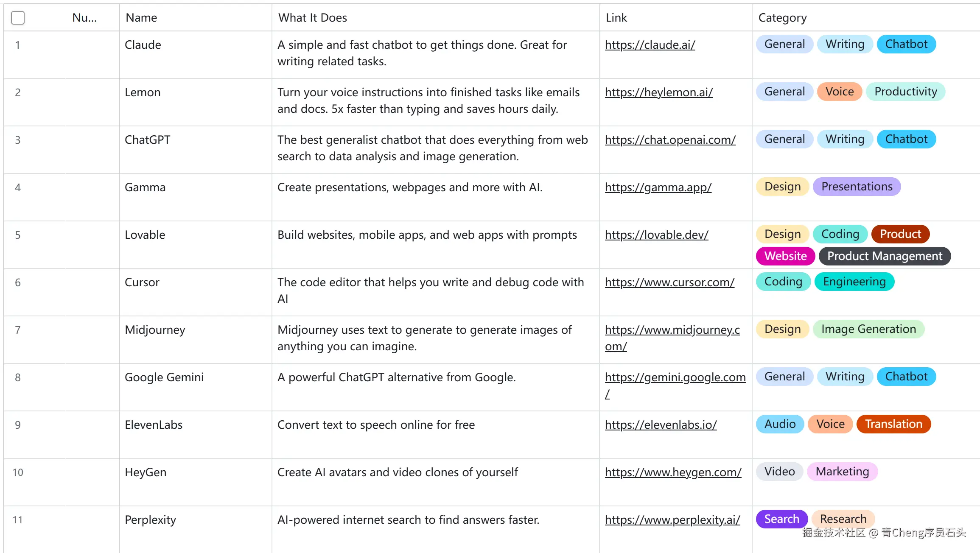The height and width of the screenshot is (553, 980).
Task: Click the Category column header
Action: pos(782,18)
